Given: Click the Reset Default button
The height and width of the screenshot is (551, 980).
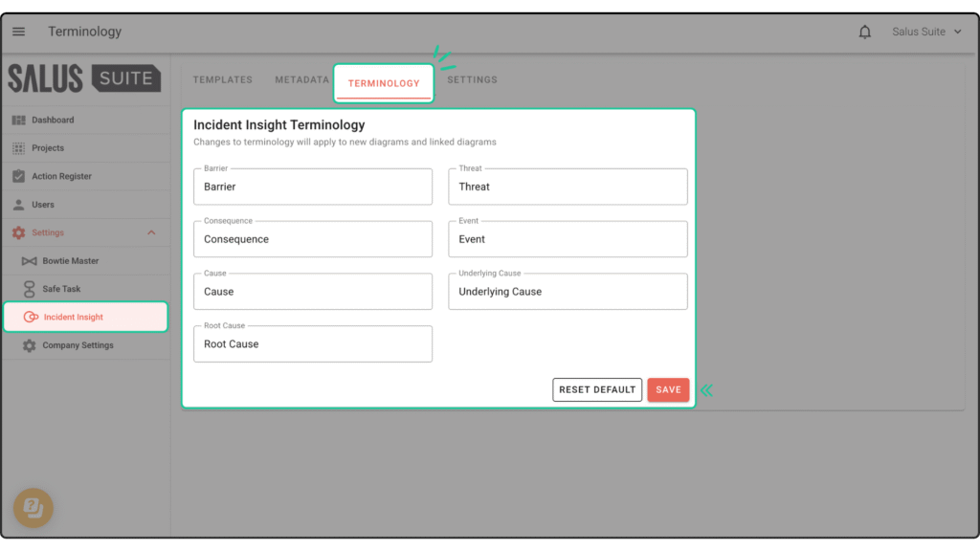Looking at the screenshot, I should point(597,389).
